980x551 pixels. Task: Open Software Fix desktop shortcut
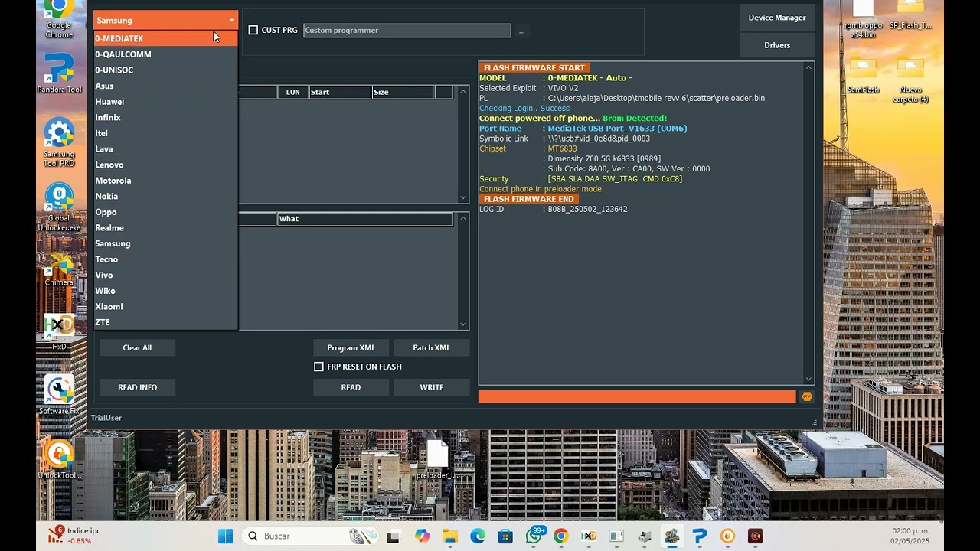point(59,395)
